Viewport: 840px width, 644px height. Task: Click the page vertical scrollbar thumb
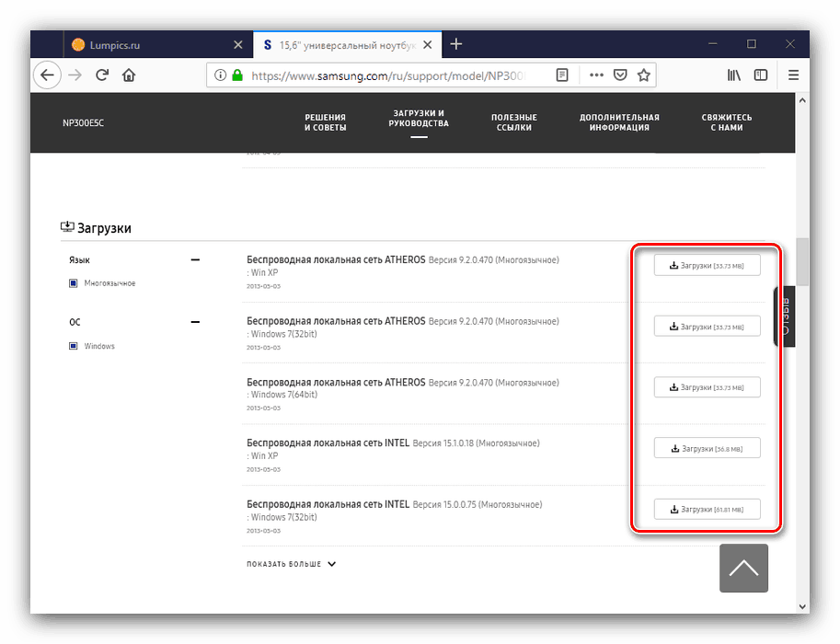(802, 261)
